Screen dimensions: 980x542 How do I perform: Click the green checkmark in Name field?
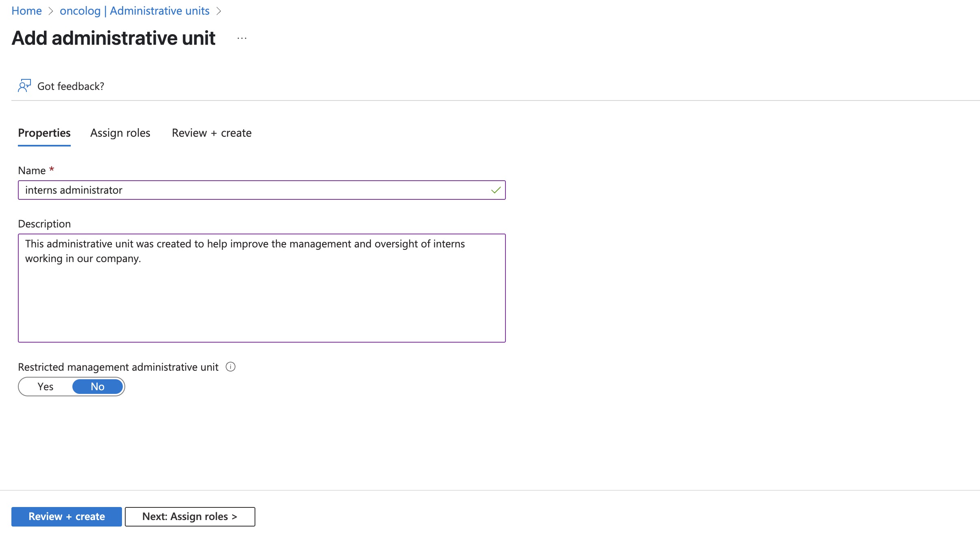496,190
